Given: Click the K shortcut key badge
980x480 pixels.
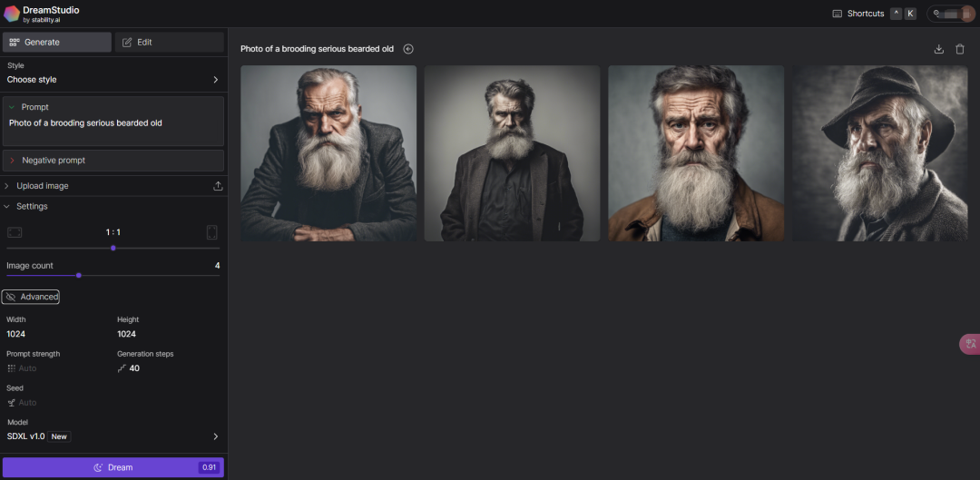Looking at the screenshot, I should [x=910, y=14].
